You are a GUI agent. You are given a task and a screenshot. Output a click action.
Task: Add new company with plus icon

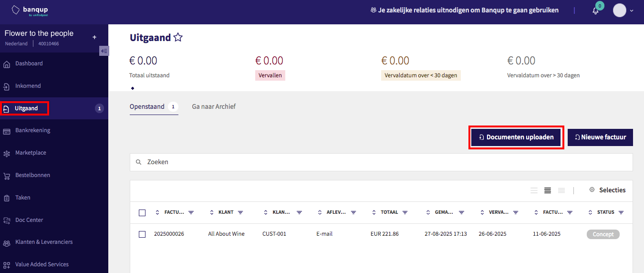tap(94, 37)
